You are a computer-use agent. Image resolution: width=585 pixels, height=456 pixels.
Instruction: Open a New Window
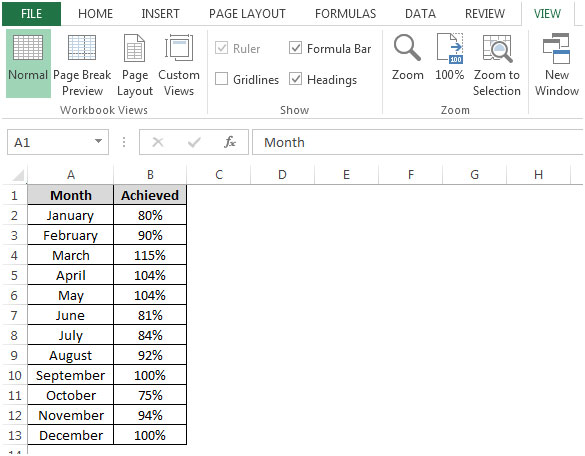click(557, 65)
